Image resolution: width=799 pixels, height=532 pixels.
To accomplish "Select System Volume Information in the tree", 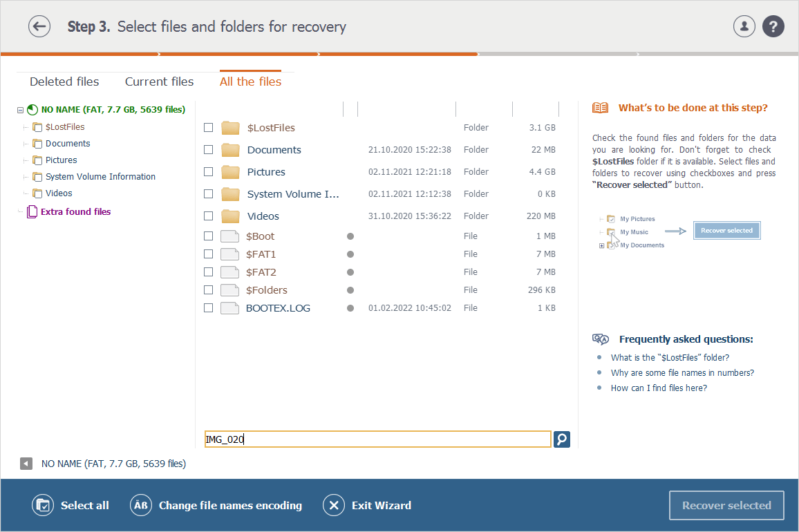I will tap(100, 177).
